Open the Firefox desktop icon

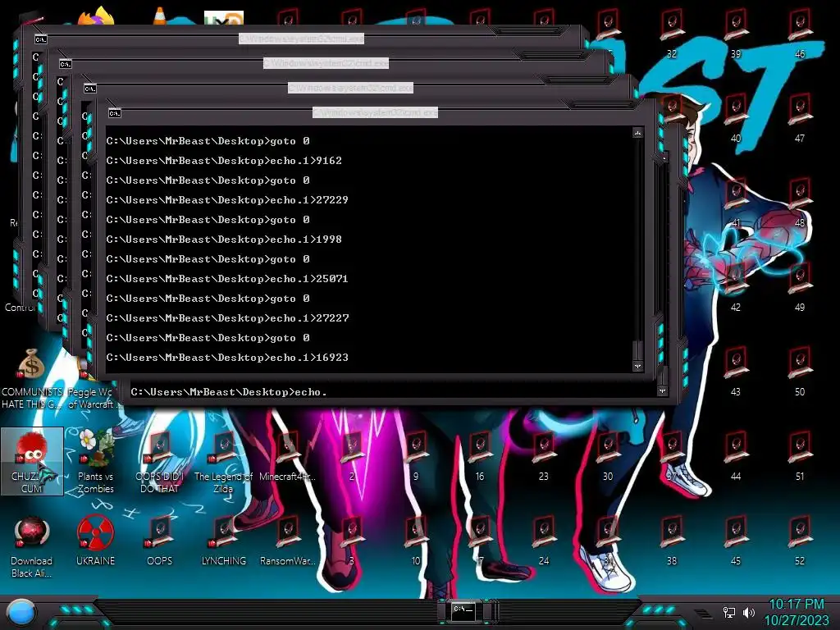coord(95,16)
